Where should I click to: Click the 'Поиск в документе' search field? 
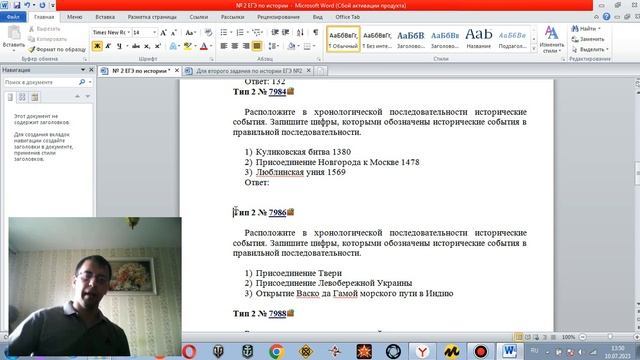(x=40, y=82)
